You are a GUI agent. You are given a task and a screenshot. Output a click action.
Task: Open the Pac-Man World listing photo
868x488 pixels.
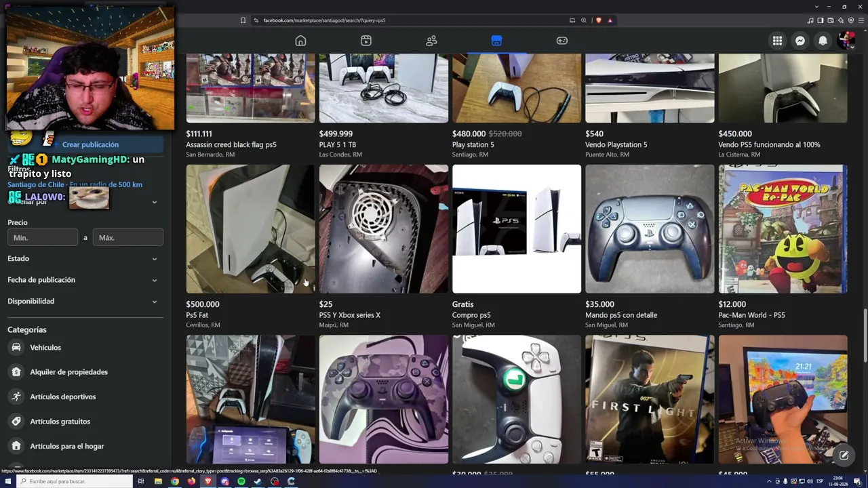(x=783, y=229)
